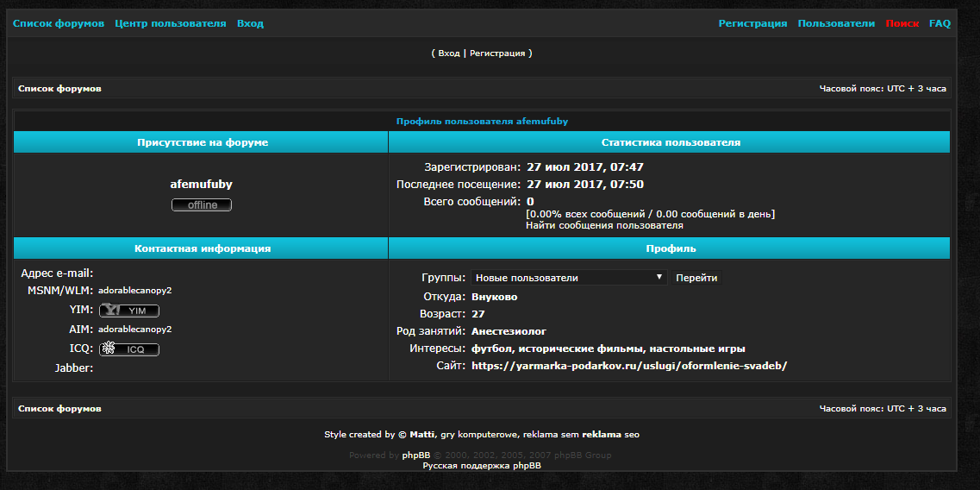Viewport: 980px width, 490px height.
Task: Click the centered Вход link in parentheses
Action: (x=449, y=53)
